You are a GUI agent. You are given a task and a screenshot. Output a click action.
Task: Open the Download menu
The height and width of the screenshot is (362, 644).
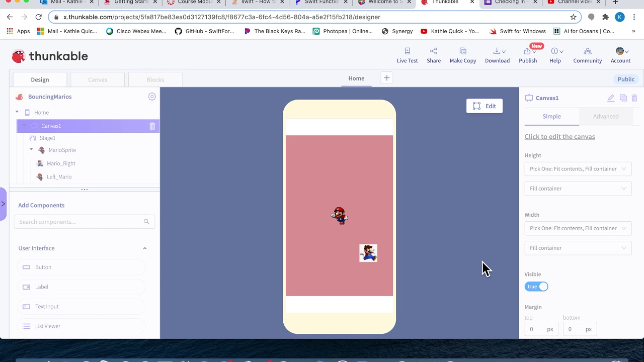pyautogui.click(x=497, y=55)
